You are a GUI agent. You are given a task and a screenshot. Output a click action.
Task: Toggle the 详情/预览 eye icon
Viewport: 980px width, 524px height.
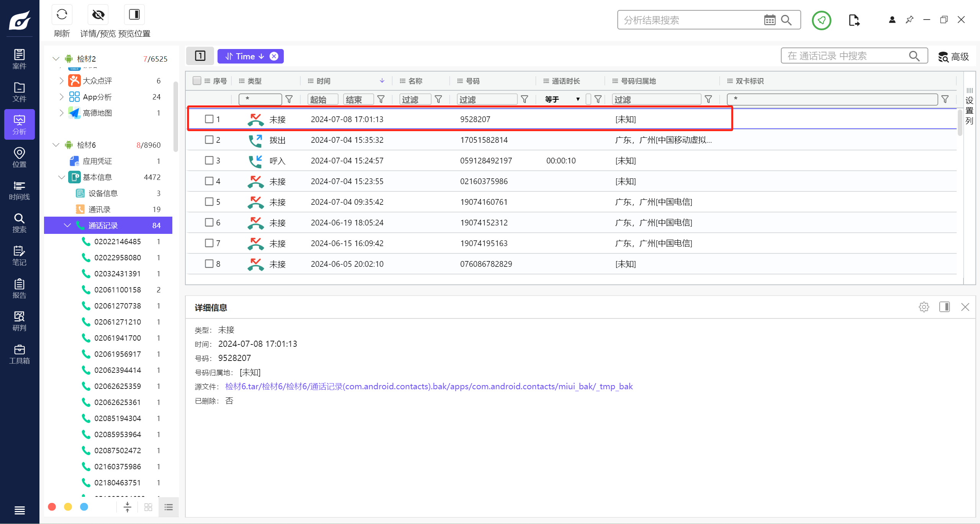point(98,15)
